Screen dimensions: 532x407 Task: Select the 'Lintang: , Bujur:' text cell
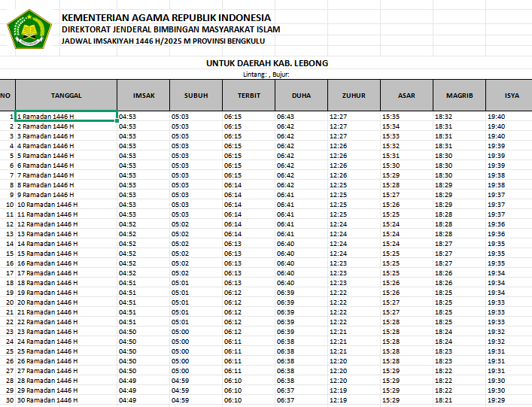click(267, 74)
